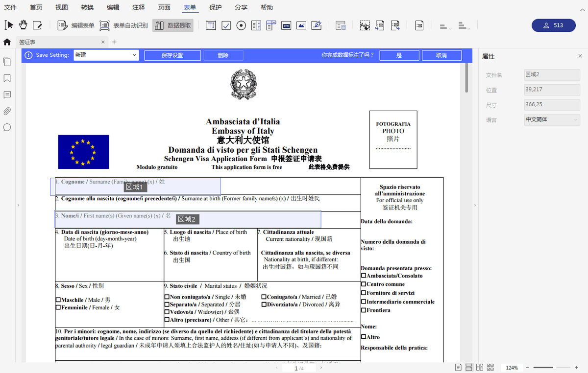Viewport: 588px width, 373px height.
Task: Close the 签证表 document tab
Action: pyautogui.click(x=103, y=42)
